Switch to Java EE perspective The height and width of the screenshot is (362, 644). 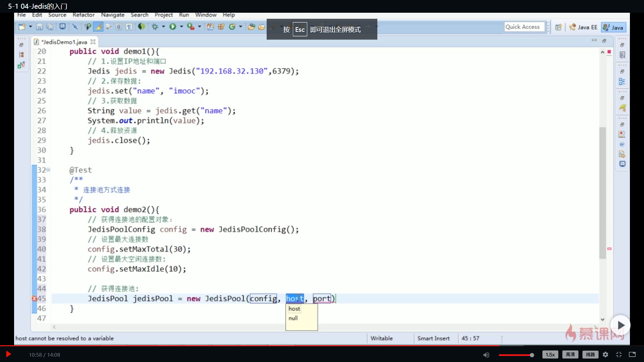click(583, 27)
